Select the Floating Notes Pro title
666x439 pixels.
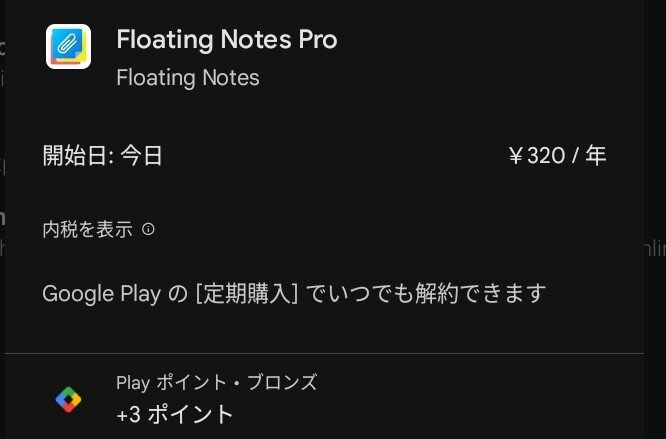[227, 39]
